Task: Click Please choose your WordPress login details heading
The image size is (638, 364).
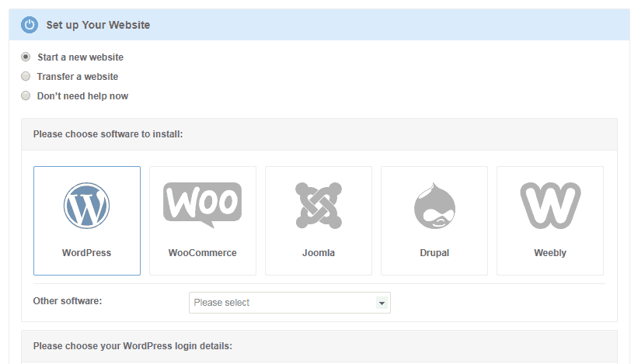Action: [x=133, y=346]
